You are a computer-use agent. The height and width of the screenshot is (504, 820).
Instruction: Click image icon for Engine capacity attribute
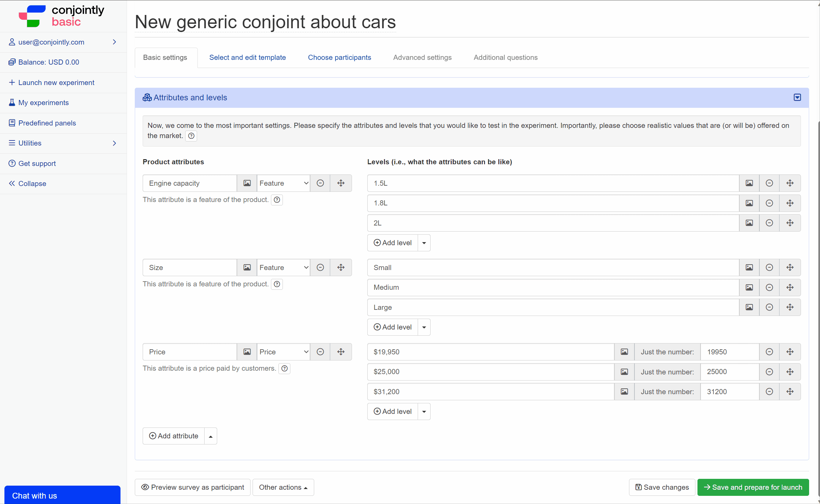click(247, 183)
